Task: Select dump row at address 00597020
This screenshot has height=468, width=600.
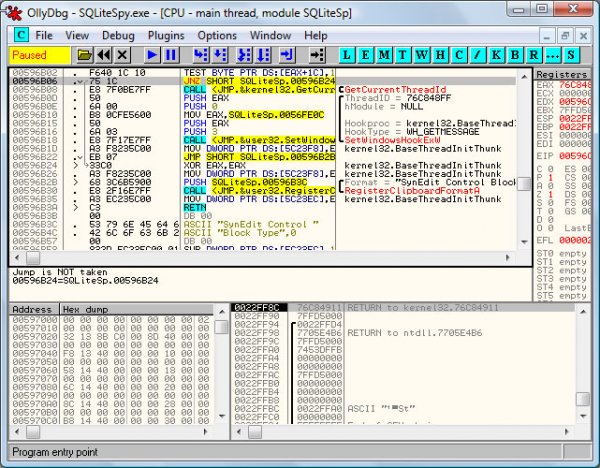Action: point(111,337)
